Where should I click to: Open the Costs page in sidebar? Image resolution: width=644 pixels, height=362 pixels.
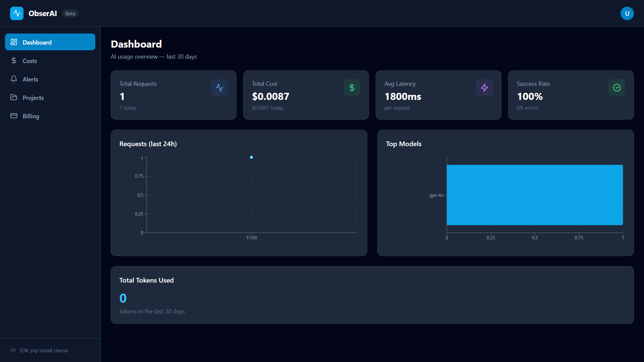click(30, 61)
